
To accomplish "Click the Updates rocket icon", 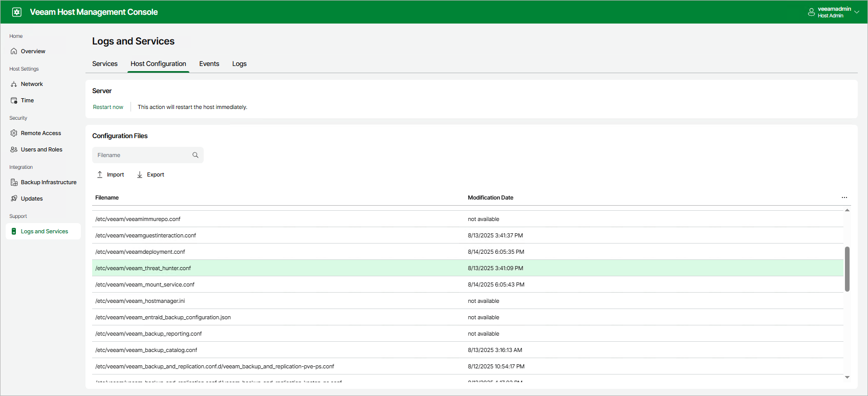I will [x=14, y=199].
